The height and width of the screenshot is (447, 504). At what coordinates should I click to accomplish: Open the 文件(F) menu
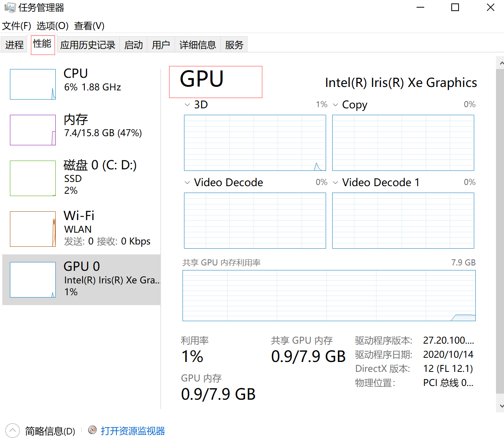point(16,26)
